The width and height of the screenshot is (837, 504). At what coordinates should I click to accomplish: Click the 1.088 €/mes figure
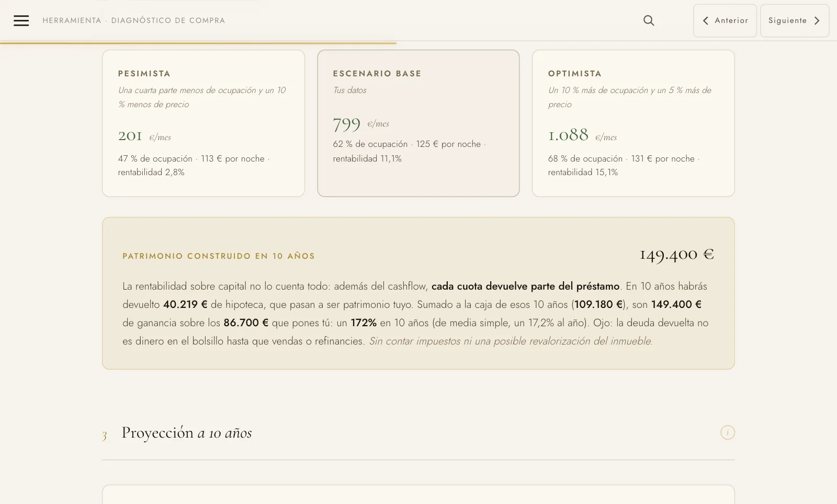point(582,135)
